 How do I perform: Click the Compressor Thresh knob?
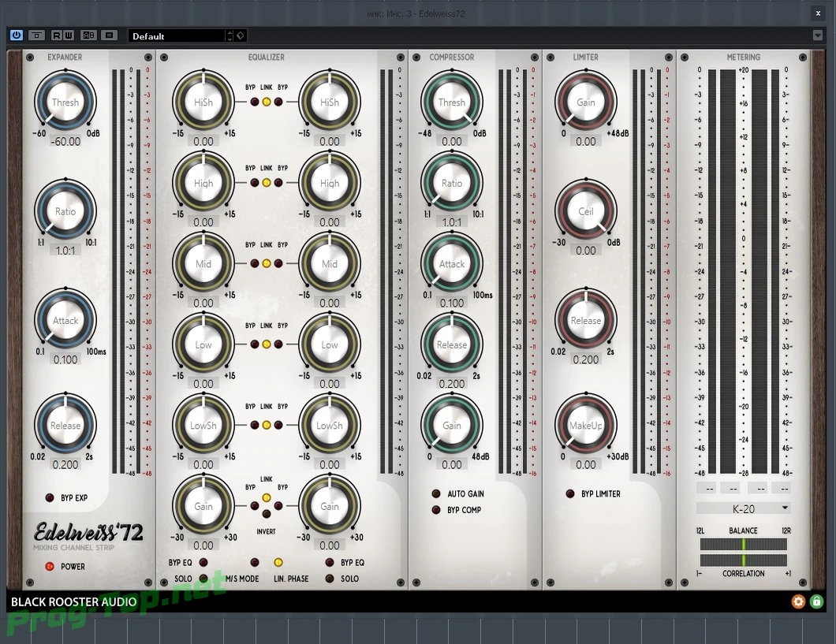tap(452, 102)
